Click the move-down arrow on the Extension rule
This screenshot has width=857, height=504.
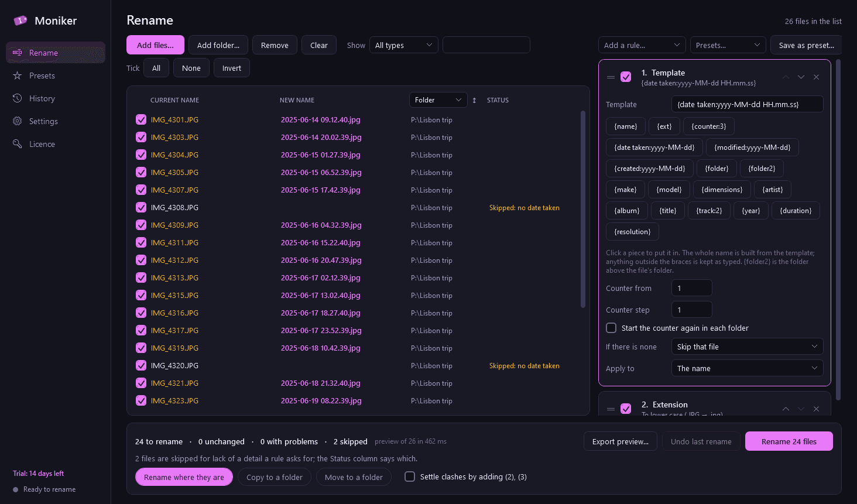pyautogui.click(x=801, y=409)
